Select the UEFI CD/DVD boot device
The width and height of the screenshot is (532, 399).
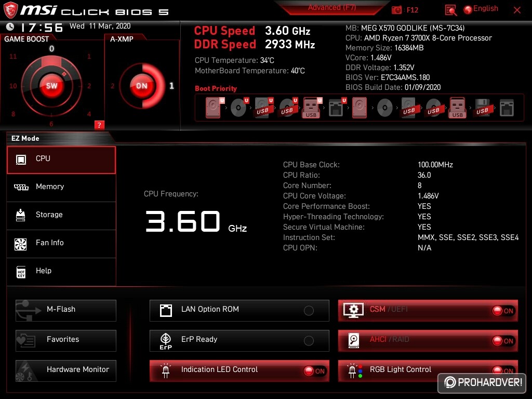[240, 108]
